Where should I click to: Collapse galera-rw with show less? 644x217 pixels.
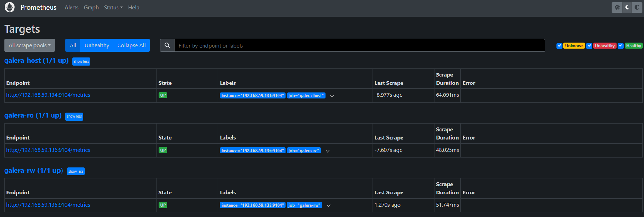76,171
